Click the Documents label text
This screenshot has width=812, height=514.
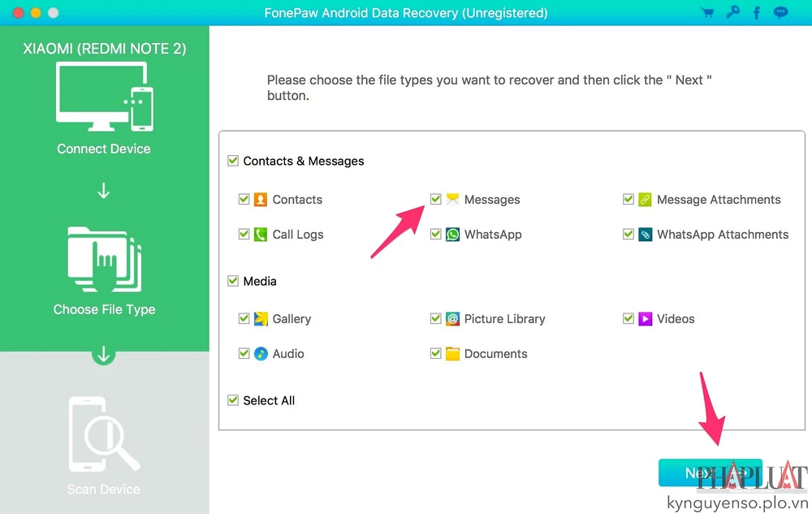(495, 354)
